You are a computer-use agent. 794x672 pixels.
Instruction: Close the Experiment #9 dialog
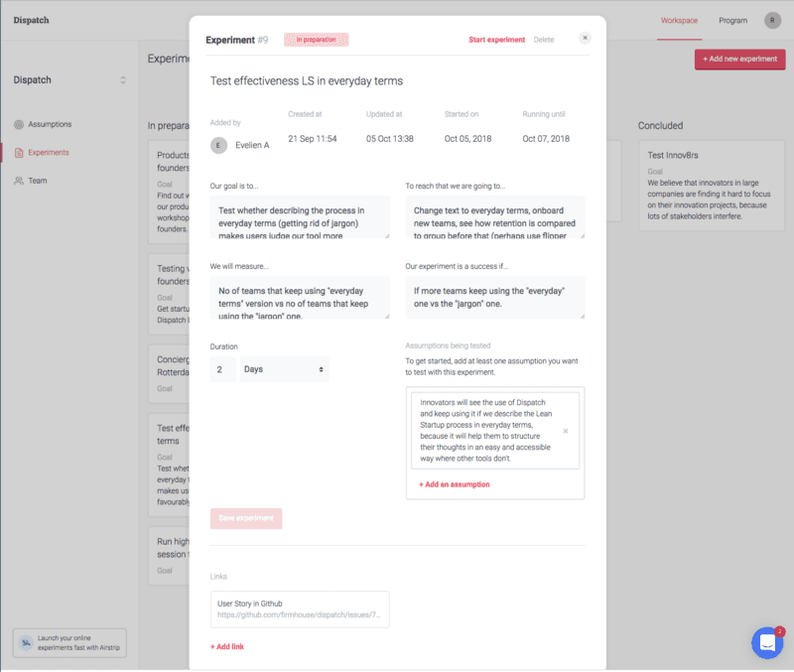(585, 38)
